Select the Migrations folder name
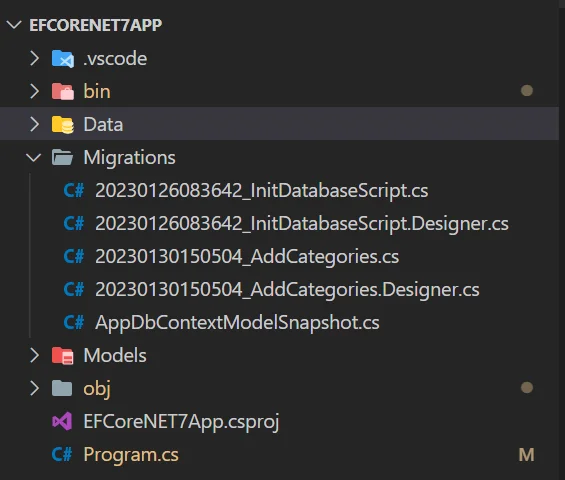This screenshot has width=565, height=480. click(129, 158)
